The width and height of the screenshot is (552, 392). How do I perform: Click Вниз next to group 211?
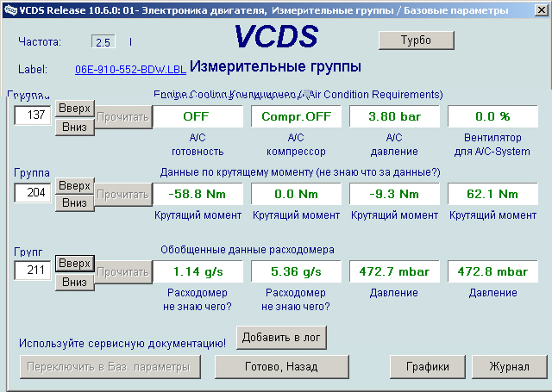point(75,282)
